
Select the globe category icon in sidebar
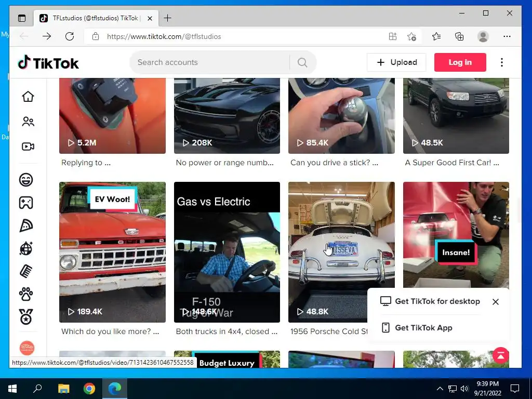pos(26,249)
